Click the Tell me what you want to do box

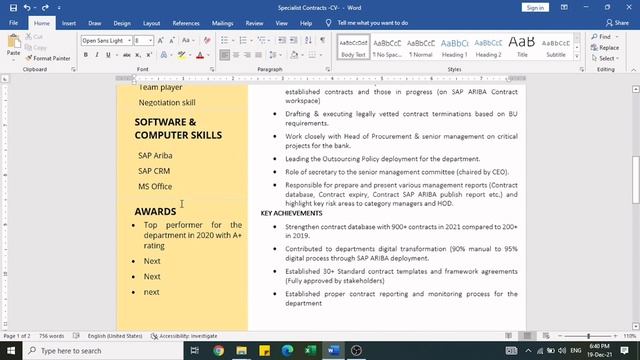point(372,23)
